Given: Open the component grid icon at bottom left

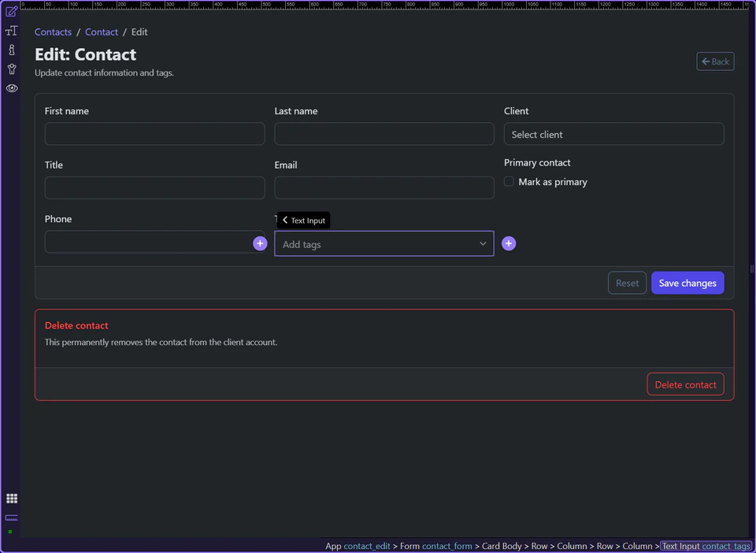Looking at the screenshot, I should point(11,498).
